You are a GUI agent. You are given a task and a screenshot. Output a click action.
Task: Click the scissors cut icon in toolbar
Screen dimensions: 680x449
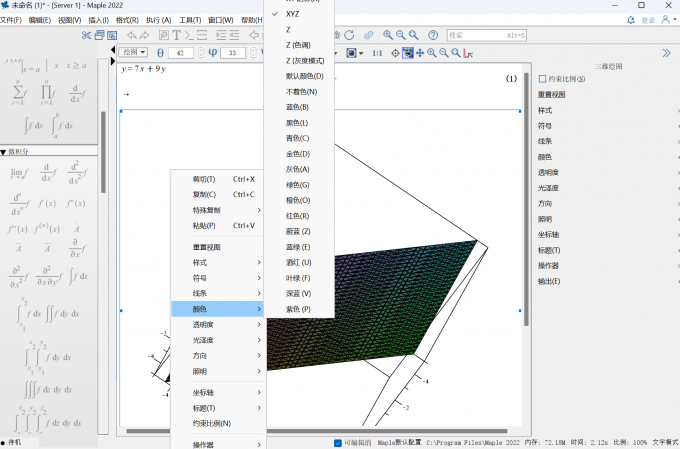click(x=87, y=35)
